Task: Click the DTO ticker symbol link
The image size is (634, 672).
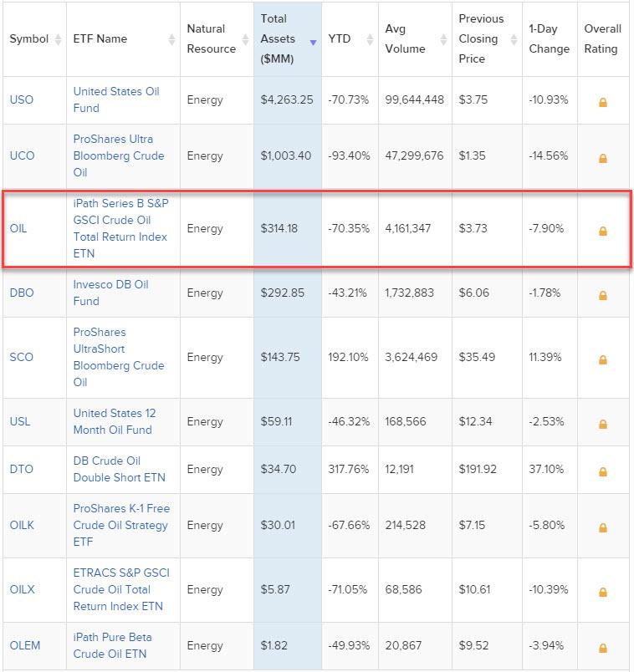Action: click(22, 469)
